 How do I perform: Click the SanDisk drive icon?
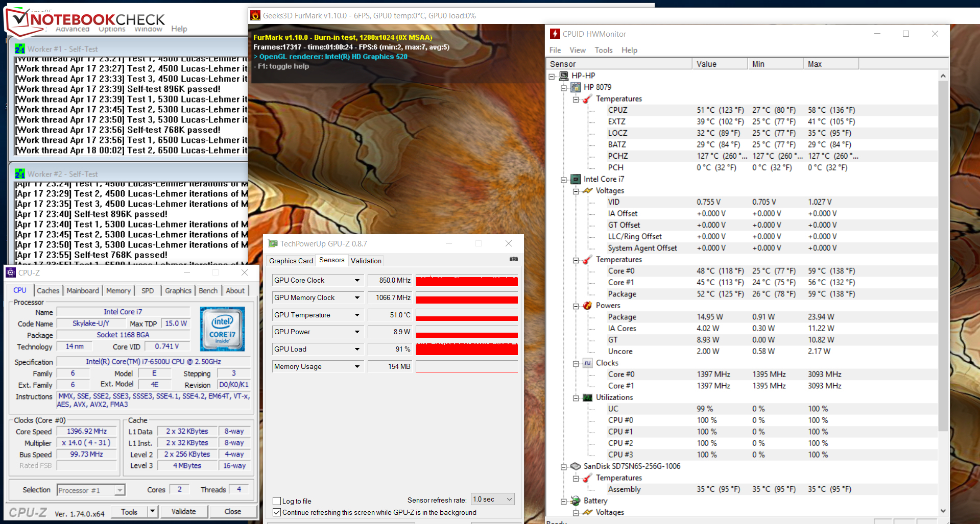tap(576, 466)
